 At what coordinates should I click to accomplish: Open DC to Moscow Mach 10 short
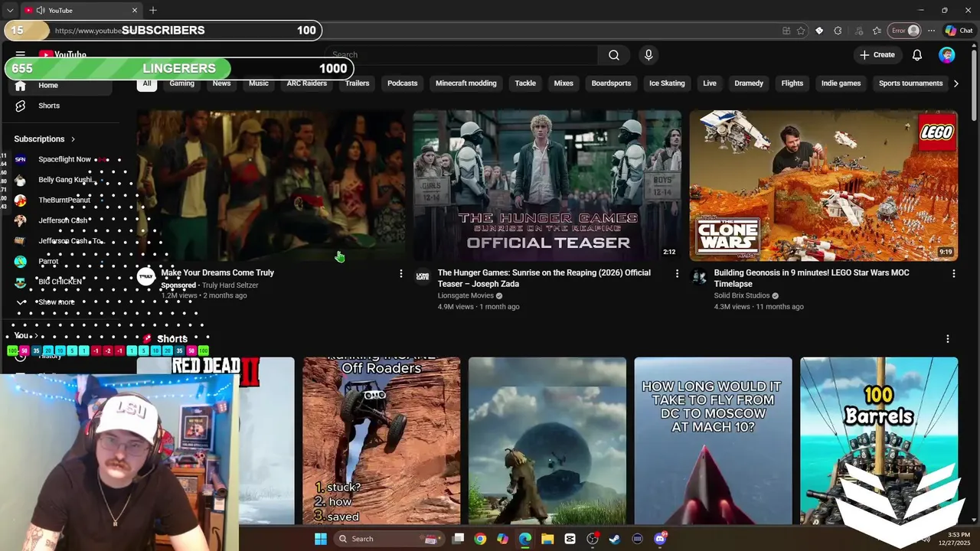click(713, 441)
